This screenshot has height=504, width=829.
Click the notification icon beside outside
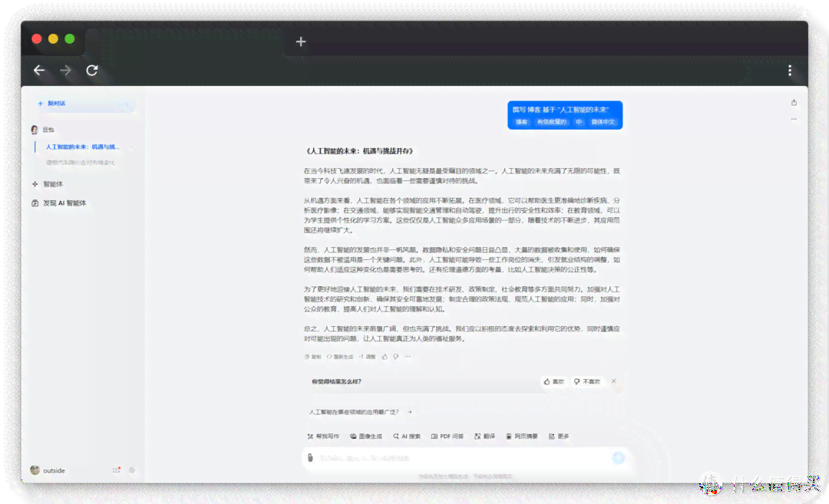click(117, 470)
